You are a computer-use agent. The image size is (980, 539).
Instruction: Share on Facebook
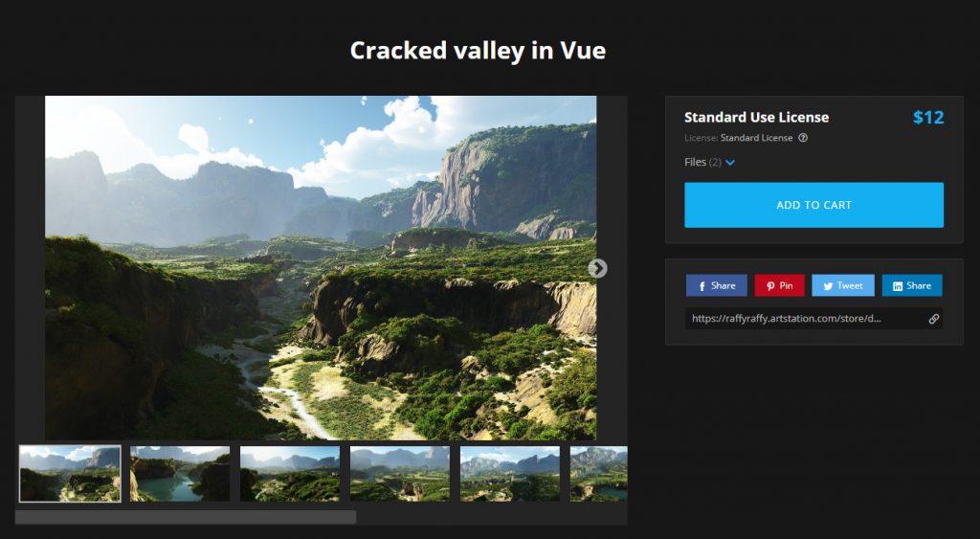pos(716,285)
